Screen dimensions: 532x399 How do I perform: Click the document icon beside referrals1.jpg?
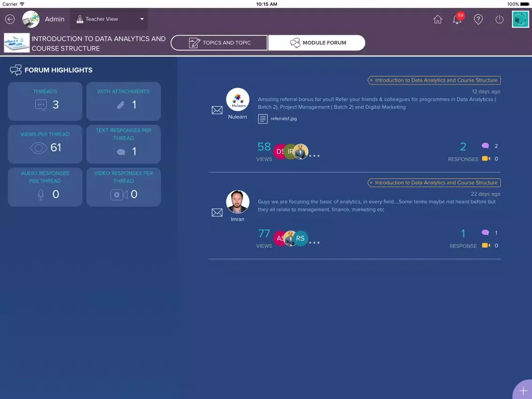click(263, 119)
